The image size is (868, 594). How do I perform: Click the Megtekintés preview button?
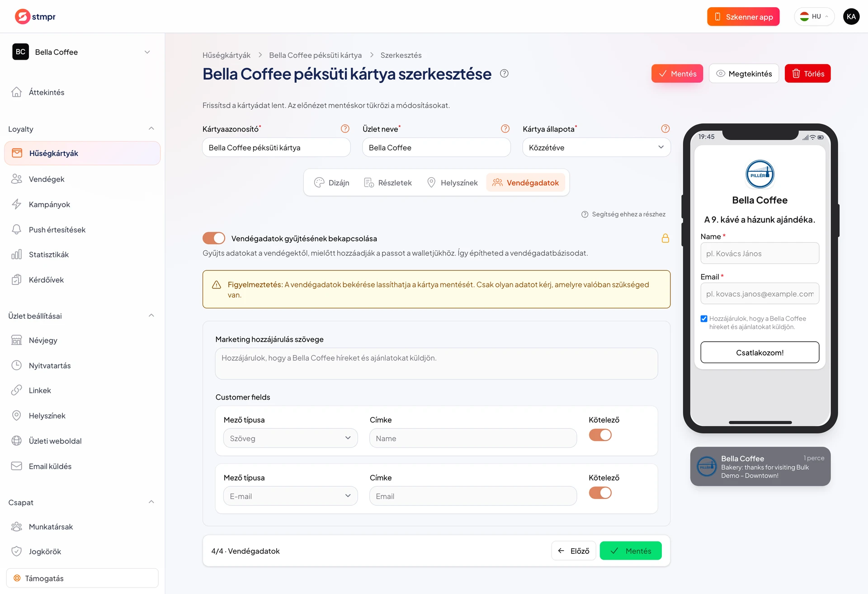(744, 73)
